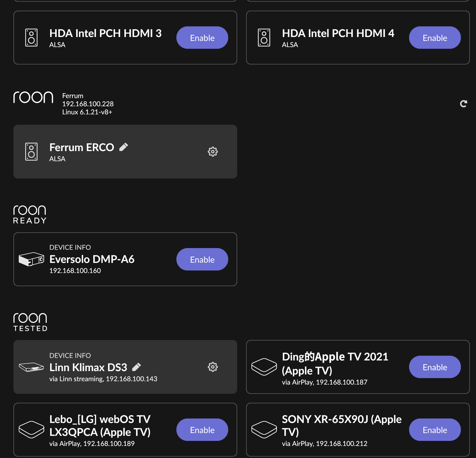Enable Ding Apple TV 2021

click(x=435, y=367)
